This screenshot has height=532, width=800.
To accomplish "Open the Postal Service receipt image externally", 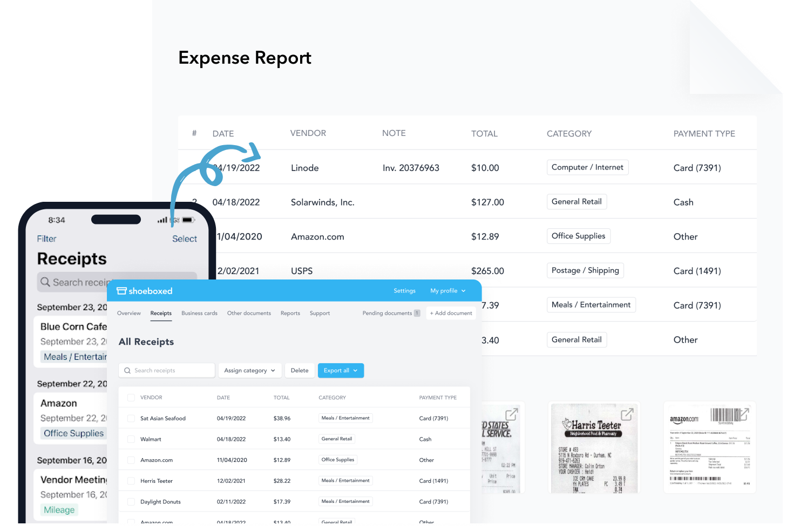I will tap(511, 414).
